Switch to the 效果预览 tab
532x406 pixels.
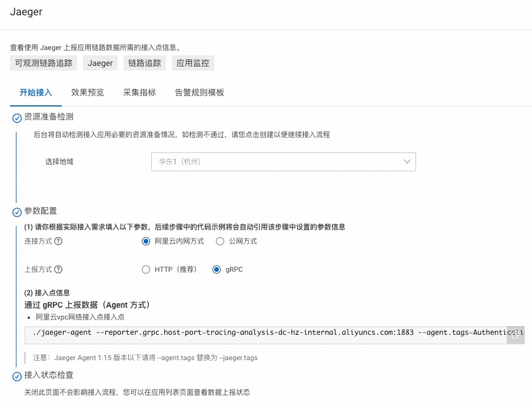[88, 92]
